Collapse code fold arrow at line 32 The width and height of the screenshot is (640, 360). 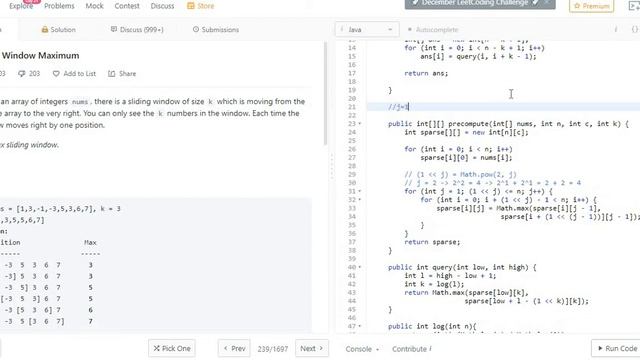tap(360, 200)
